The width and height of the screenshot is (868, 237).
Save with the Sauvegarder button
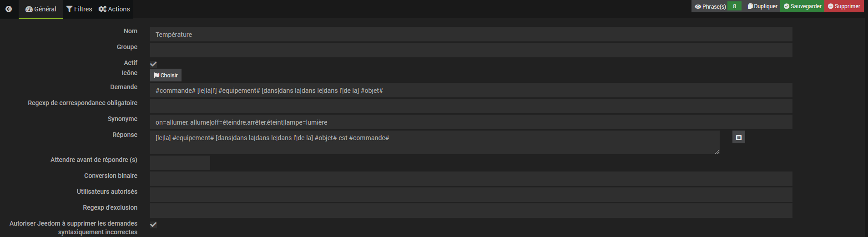[802, 6]
